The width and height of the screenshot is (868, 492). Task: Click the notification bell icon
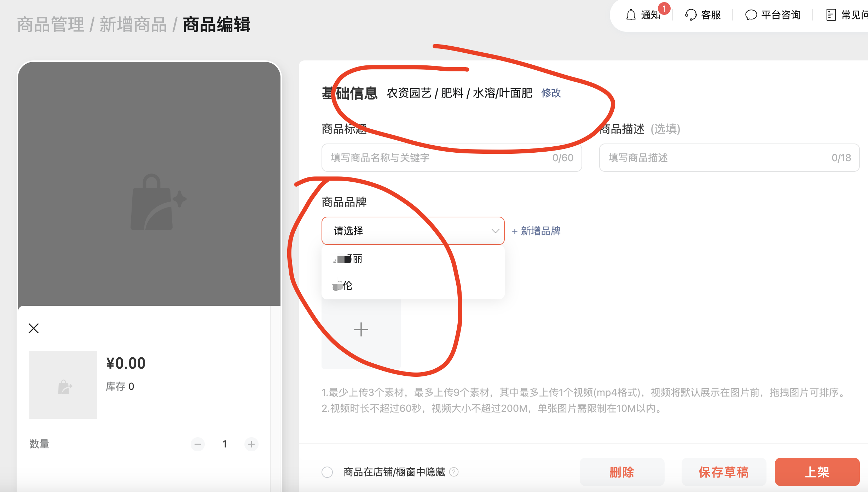tap(631, 15)
